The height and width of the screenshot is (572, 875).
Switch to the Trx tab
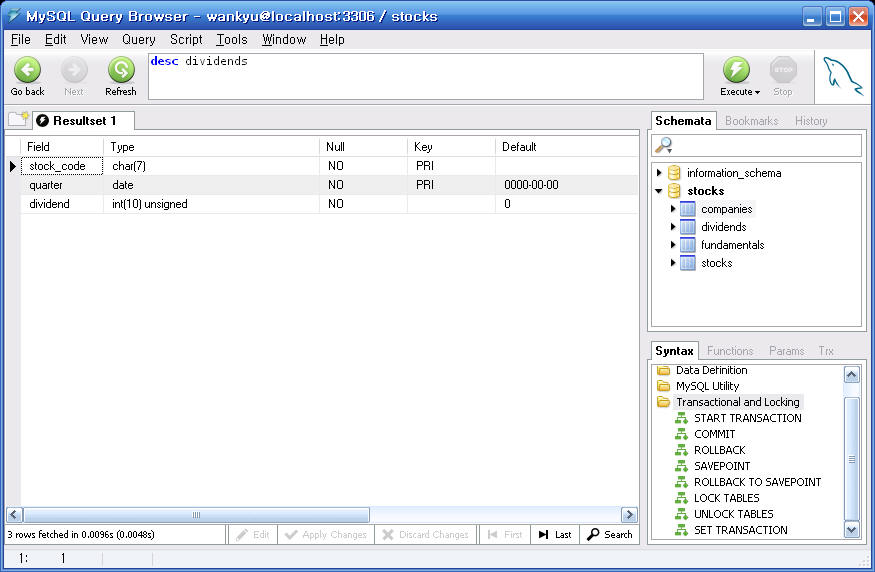click(x=826, y=351)
